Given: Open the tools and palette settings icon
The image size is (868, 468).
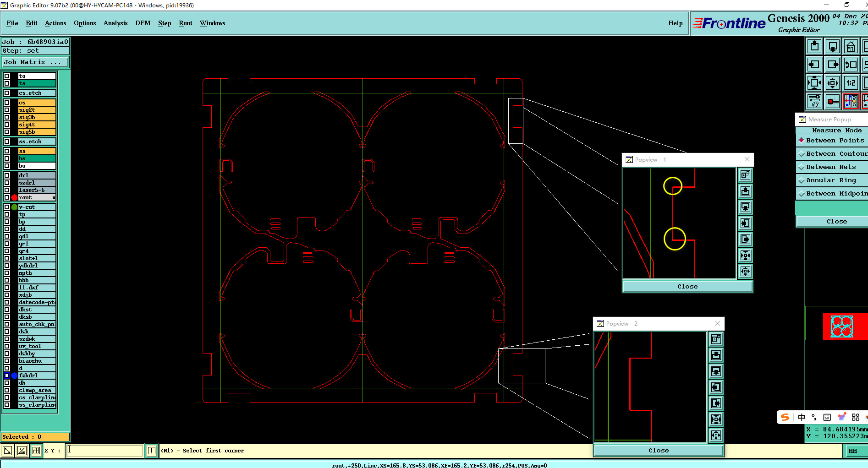Looking at the screenshot, I should (814, 101).
